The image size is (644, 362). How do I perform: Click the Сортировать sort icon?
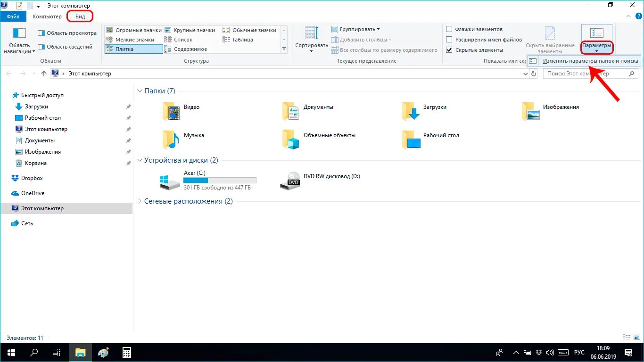[312, 33]
